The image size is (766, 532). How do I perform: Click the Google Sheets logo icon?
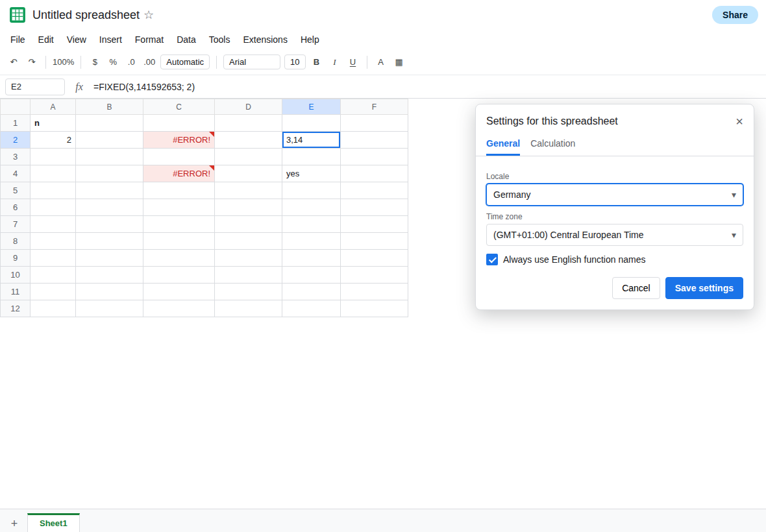(18, 15)
